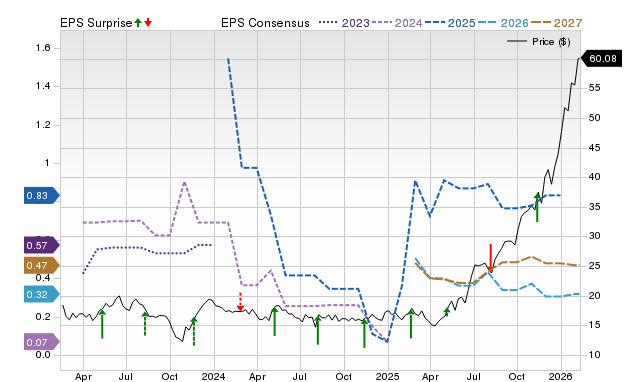The height and width of the screenshot is (382, 640).
Task: Click the 50 label on the price axis
Action: (594, 118)
